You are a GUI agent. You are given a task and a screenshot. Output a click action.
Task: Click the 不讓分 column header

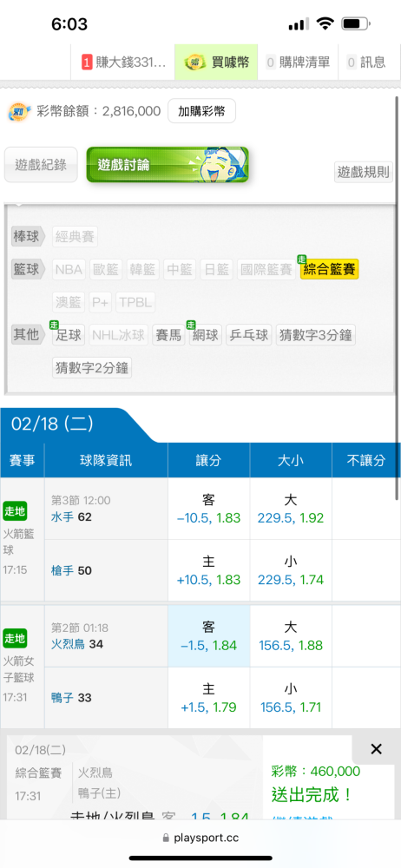(366, 461)
